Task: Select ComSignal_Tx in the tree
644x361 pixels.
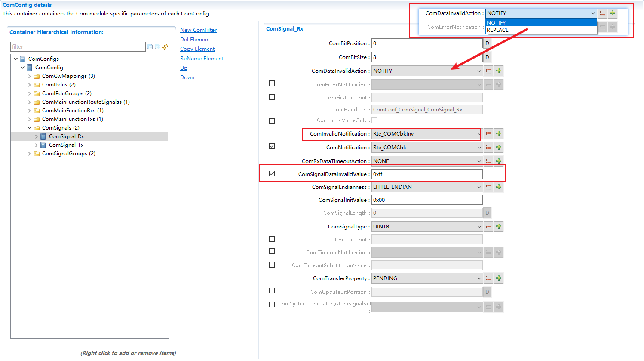Action: coord(66,145)
